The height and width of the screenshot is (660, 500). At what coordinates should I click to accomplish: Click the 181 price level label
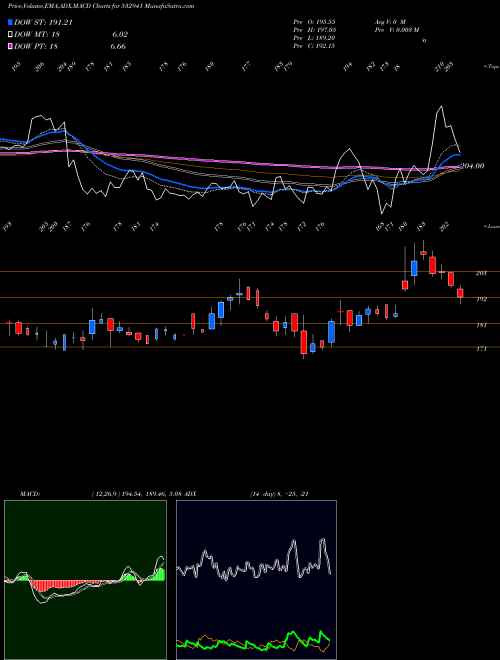481,325
